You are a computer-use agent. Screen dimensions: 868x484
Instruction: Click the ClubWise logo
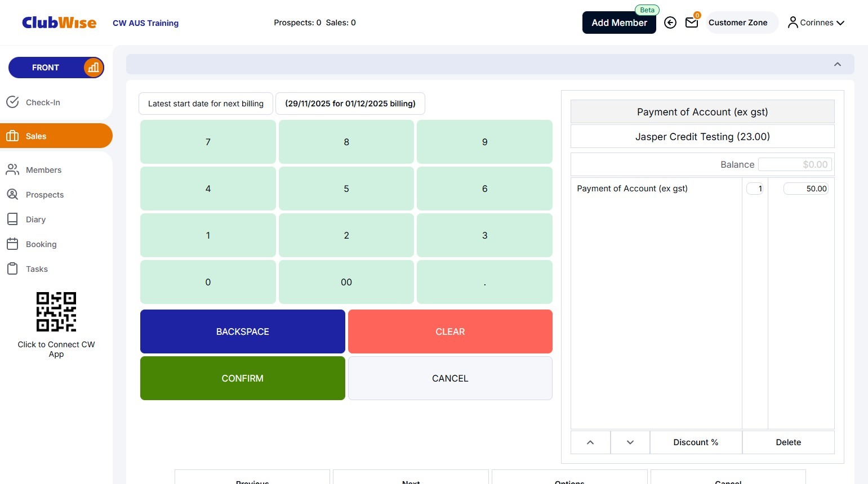(x=59, y=23)
